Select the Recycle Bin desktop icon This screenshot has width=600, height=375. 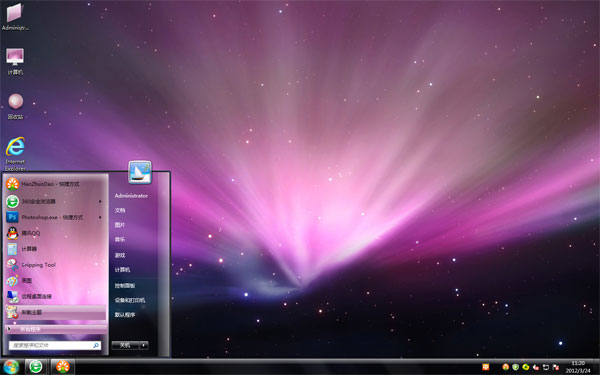coord(15,106)
